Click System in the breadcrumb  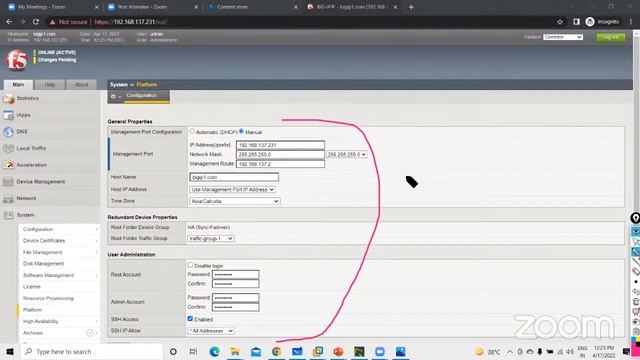click(x=119, y=84)
